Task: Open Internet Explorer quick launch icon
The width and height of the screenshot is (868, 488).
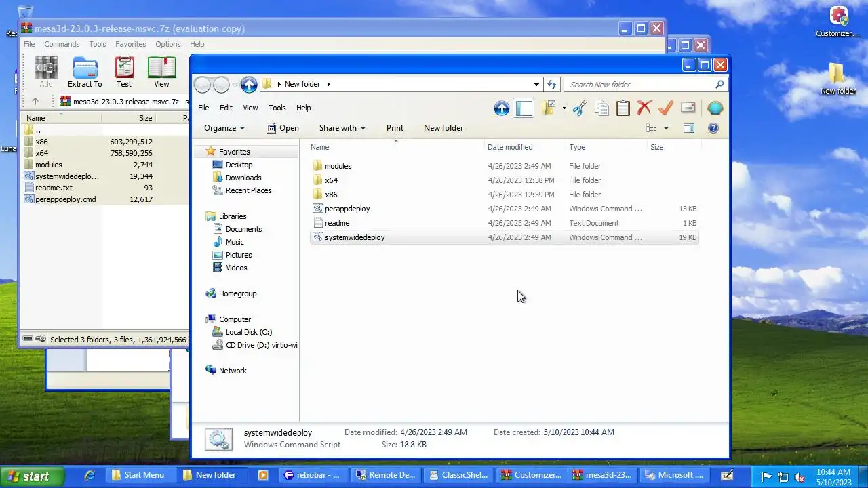Action: (x=89, y=475)
